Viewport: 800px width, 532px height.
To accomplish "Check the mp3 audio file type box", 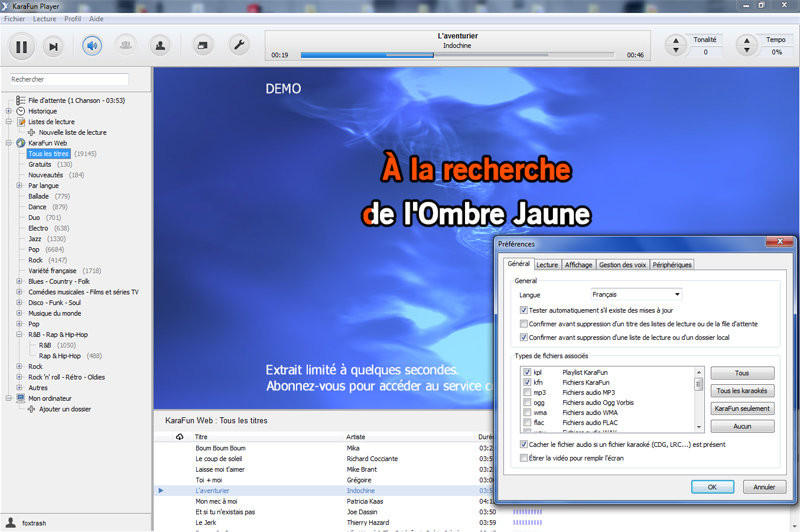I will (x=527, y=392).
